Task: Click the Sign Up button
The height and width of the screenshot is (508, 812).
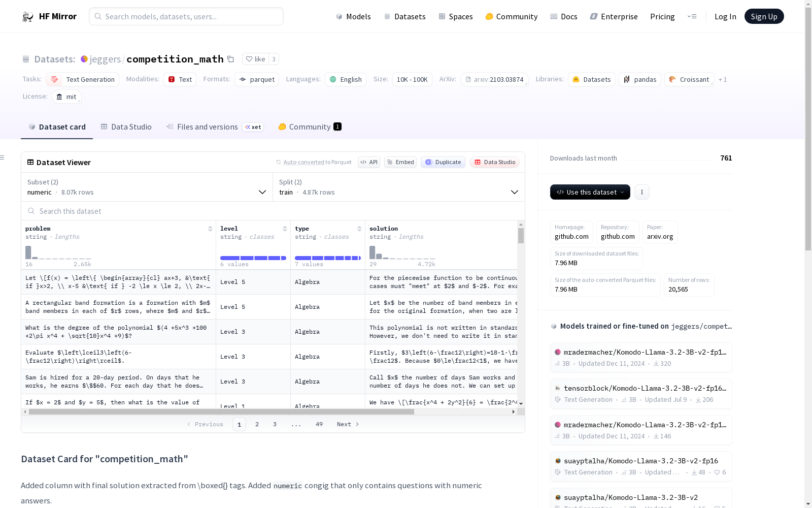Action: tap(764, 16)
